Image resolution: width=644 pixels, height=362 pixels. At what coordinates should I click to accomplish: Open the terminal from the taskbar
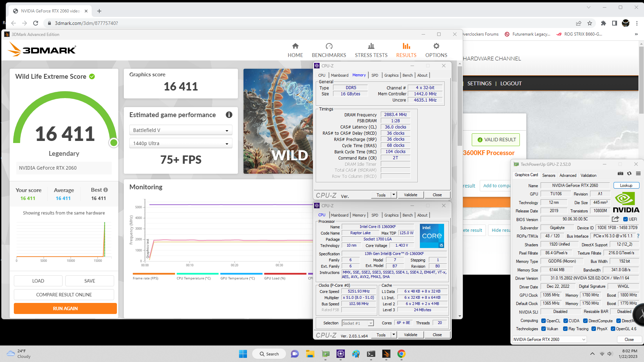(x=371, y=354)
